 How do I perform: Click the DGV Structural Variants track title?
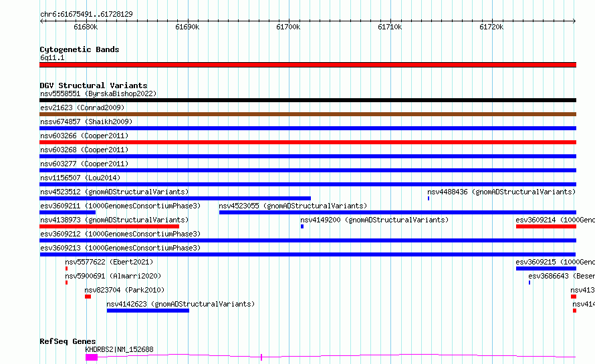(94, 85)
